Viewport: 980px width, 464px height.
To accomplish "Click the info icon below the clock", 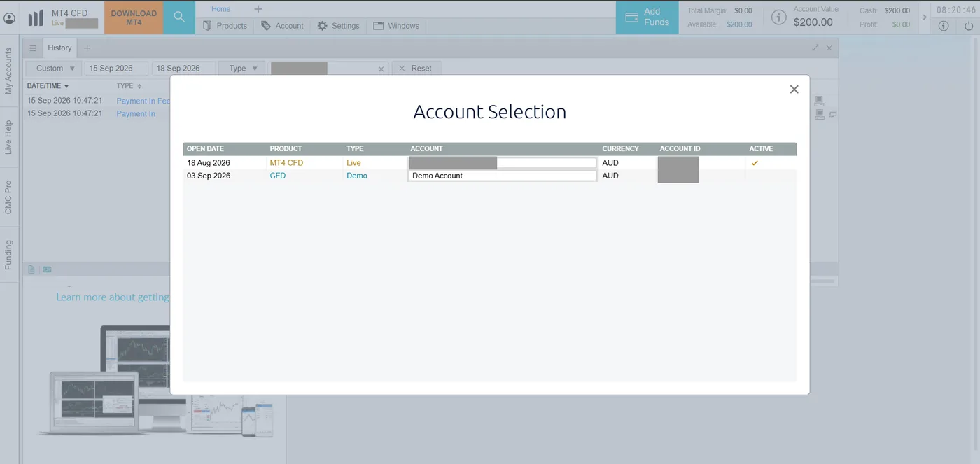I will (943, 26).
